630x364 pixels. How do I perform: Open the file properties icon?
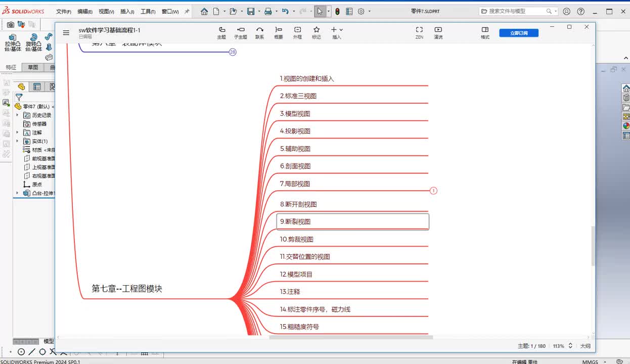point(349,11)
